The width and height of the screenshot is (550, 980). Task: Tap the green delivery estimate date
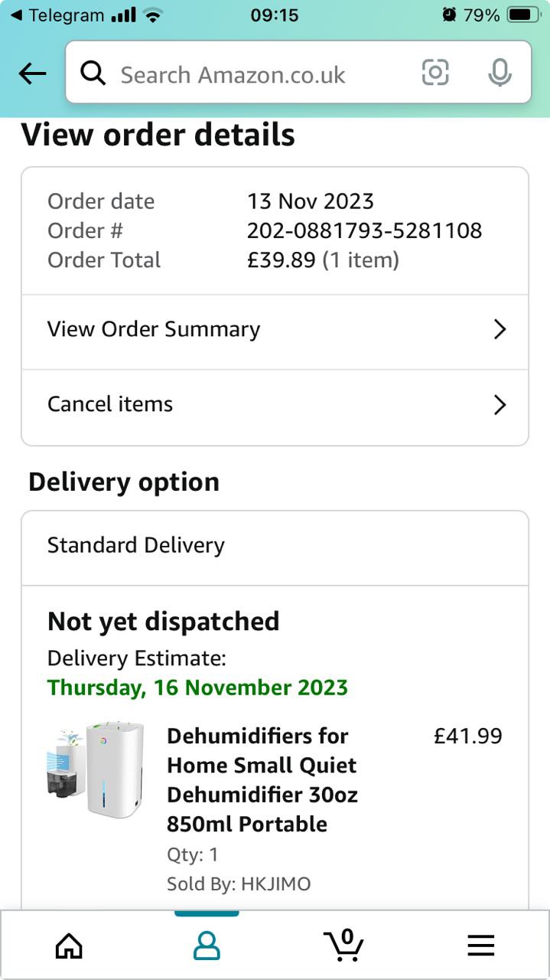pyautogui.click(x=197, y=687)
